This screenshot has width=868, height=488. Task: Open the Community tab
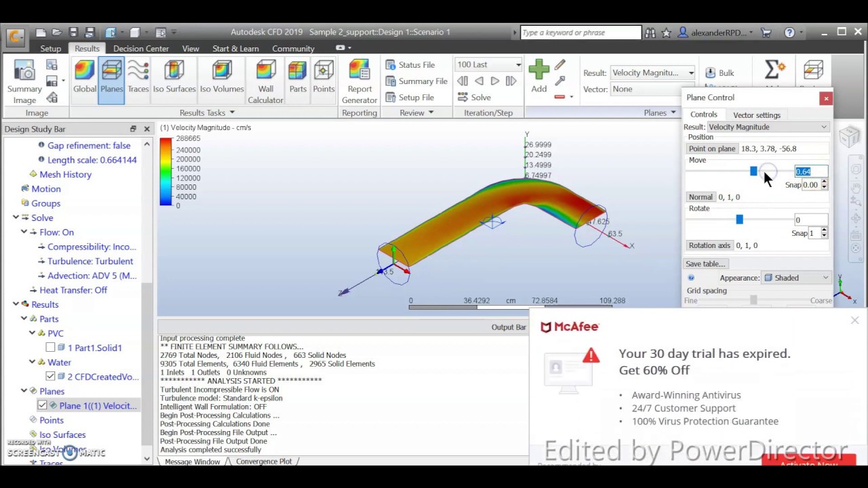[293, 48]
